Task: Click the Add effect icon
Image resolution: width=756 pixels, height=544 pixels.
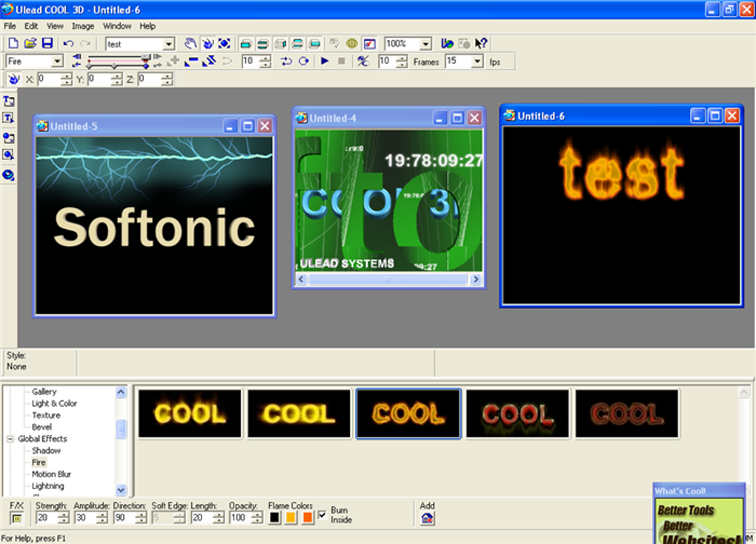Action: click(x=427, y=519)
